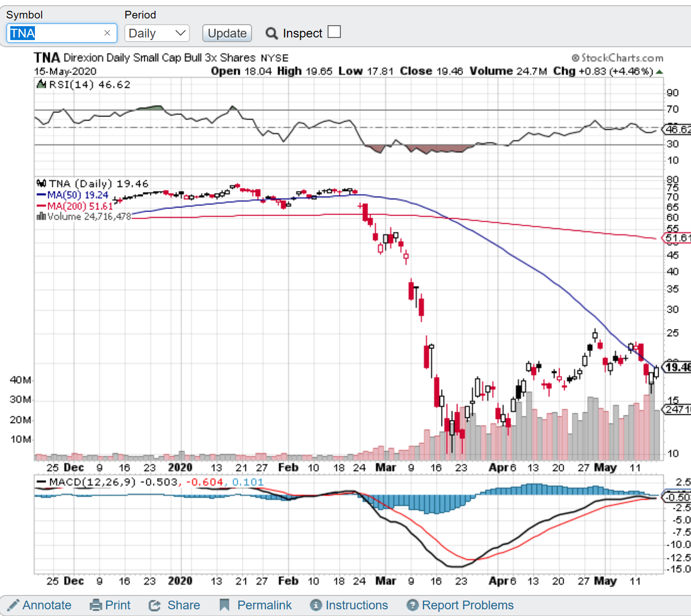Open the Period dropdown set to Daily
Screen dimensions: 691x616
tap(157, 33)
